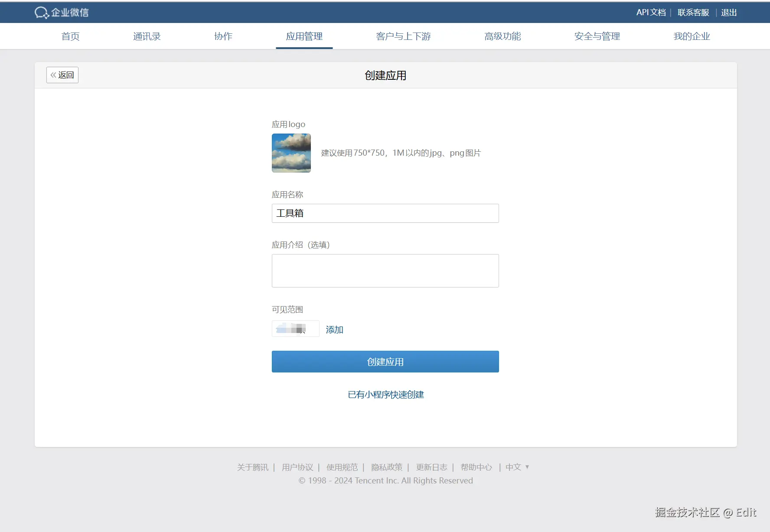Open the 安全与管理 tab
This screenshot has width=770, height=532.
(597, 36)
